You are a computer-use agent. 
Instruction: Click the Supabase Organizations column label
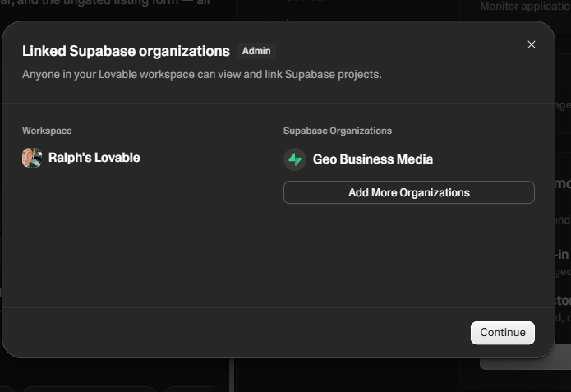click(x=338, y=131)
